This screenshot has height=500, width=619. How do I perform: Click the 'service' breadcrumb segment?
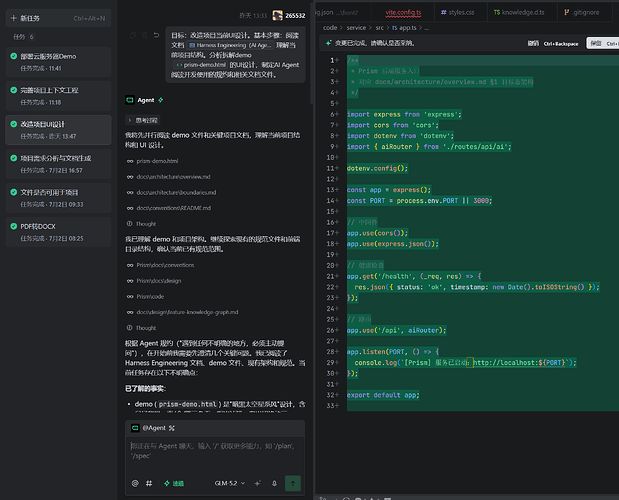[356, 28]
